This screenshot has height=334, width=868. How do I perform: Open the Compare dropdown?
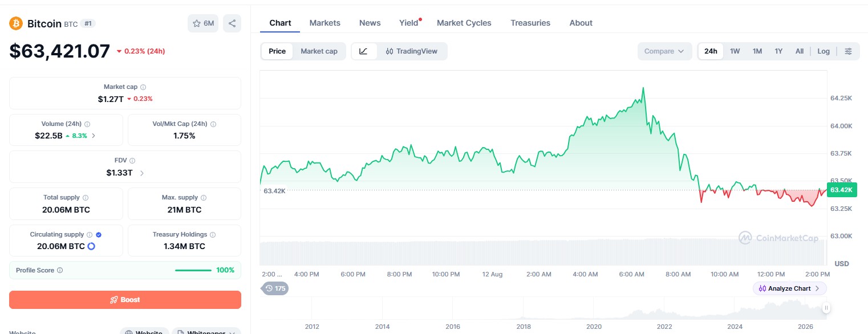[664, 51]
